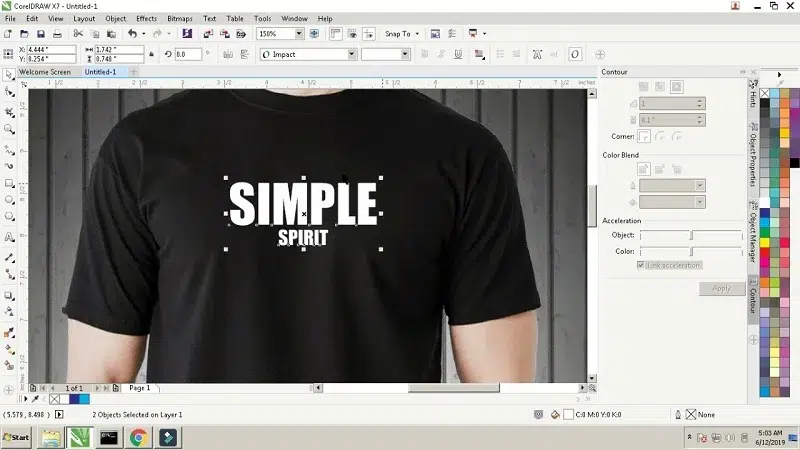Open the Object Manager docker tab
This screenshot has height=450, width=800.
click(753, 232)
